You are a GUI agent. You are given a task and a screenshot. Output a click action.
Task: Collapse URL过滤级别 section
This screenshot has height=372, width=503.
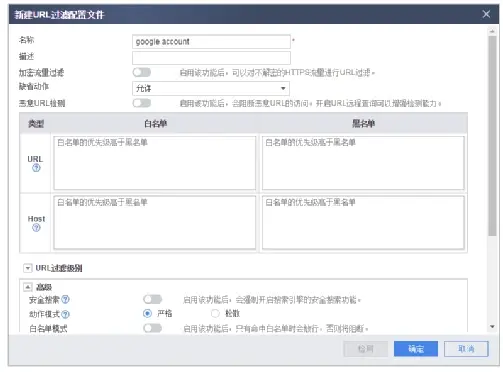click(28, 268)
